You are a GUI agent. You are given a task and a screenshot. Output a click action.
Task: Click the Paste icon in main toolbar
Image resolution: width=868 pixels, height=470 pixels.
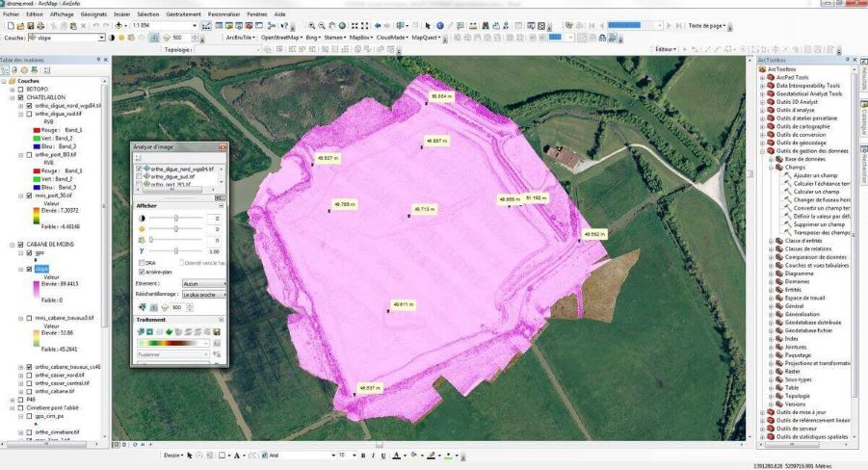coord(73,26)
